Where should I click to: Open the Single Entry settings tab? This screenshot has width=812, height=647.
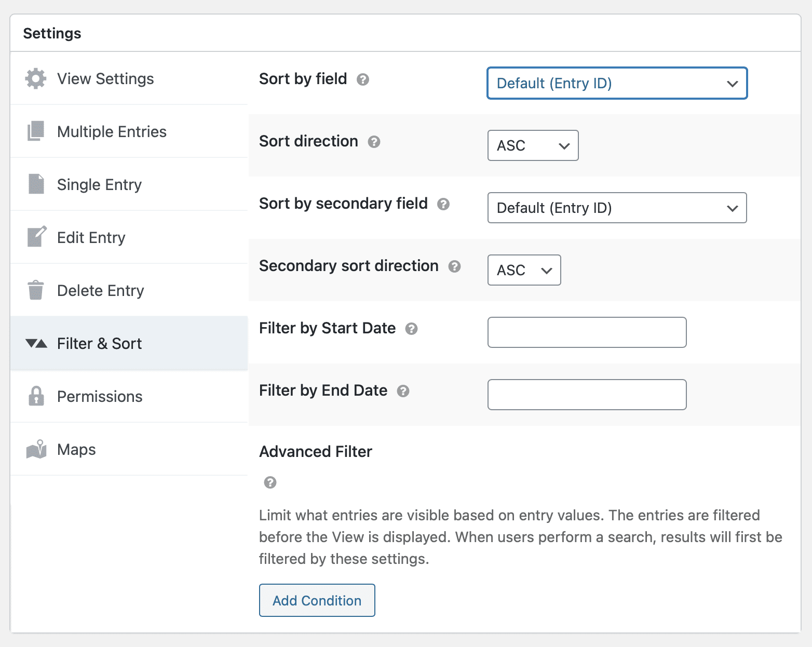99,185
